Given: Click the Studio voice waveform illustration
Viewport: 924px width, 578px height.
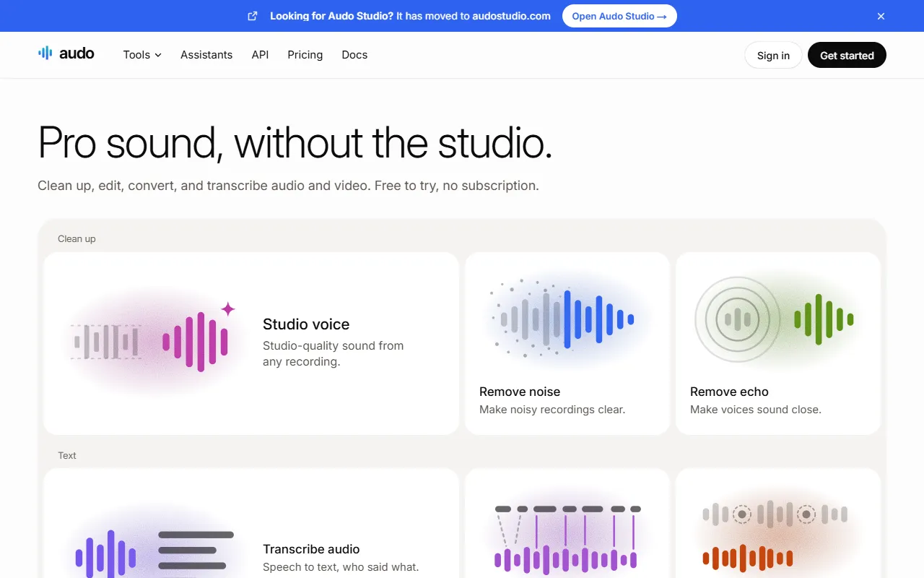Looking at the screenshot, I should (153, 341).
